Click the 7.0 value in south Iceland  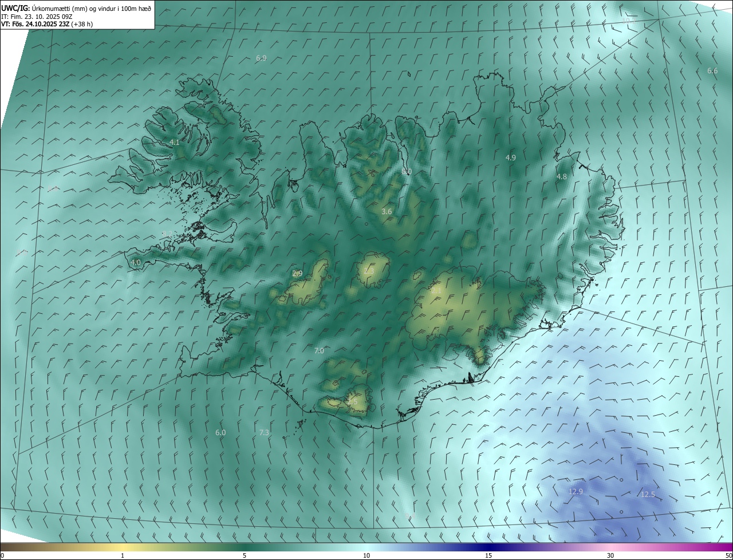coord(319,350)
